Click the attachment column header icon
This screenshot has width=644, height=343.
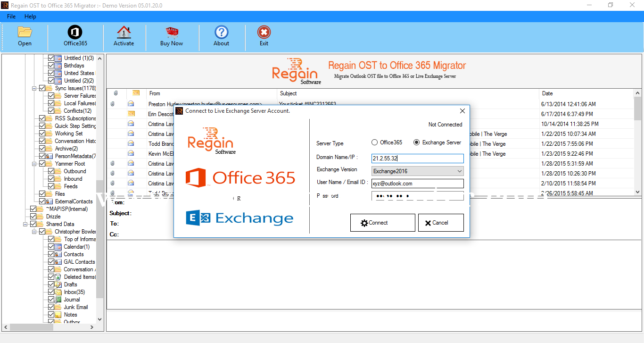click(x=116, y=93)
